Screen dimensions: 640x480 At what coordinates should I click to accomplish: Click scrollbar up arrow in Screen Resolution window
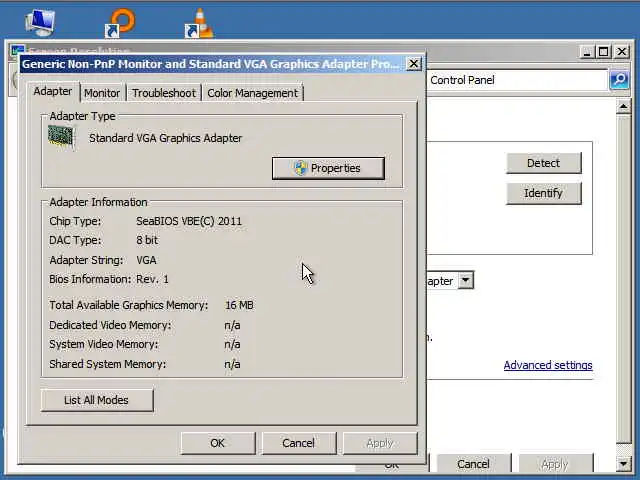pos(623,107)
